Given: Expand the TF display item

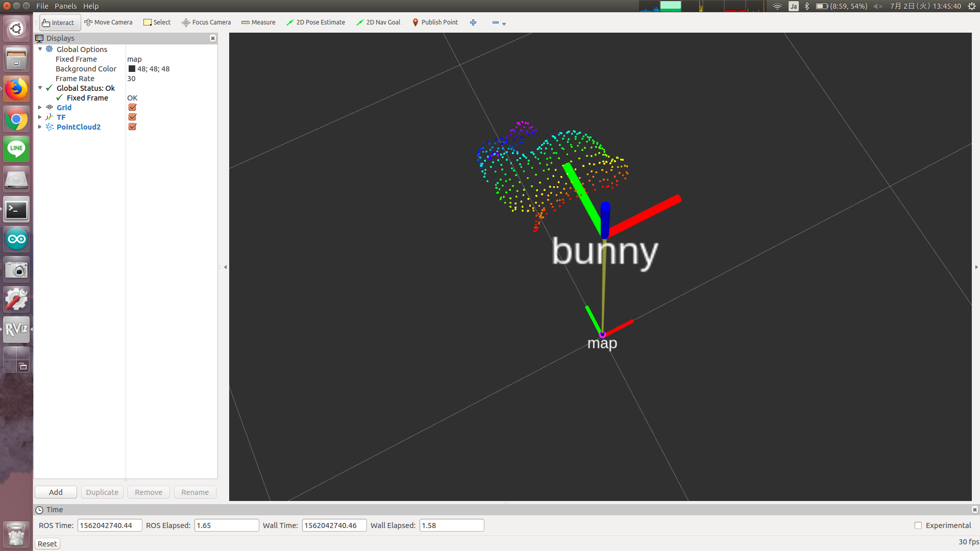Looking at the screenshot, I should [40, 117].
